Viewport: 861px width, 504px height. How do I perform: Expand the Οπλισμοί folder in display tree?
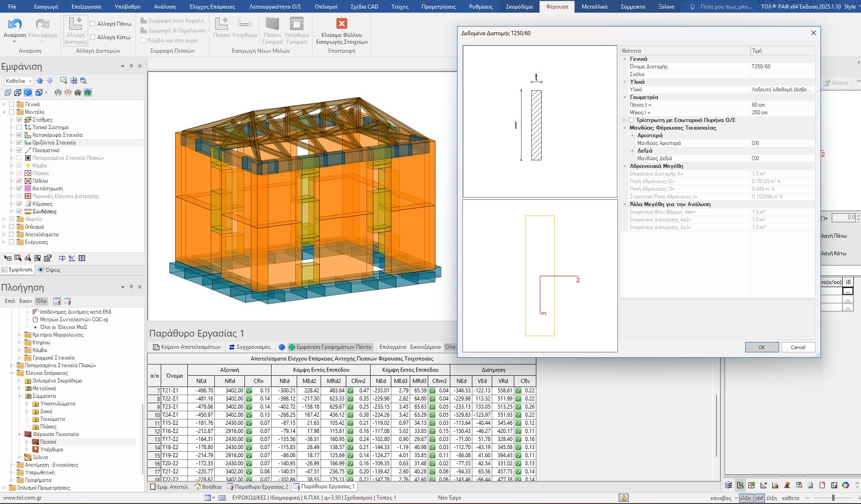click(4, 227)
